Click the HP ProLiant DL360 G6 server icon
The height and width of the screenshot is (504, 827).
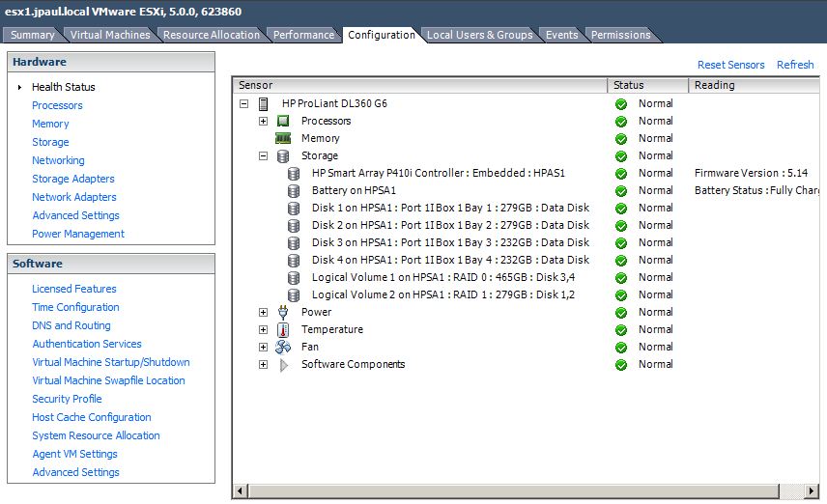coord(263,104)
